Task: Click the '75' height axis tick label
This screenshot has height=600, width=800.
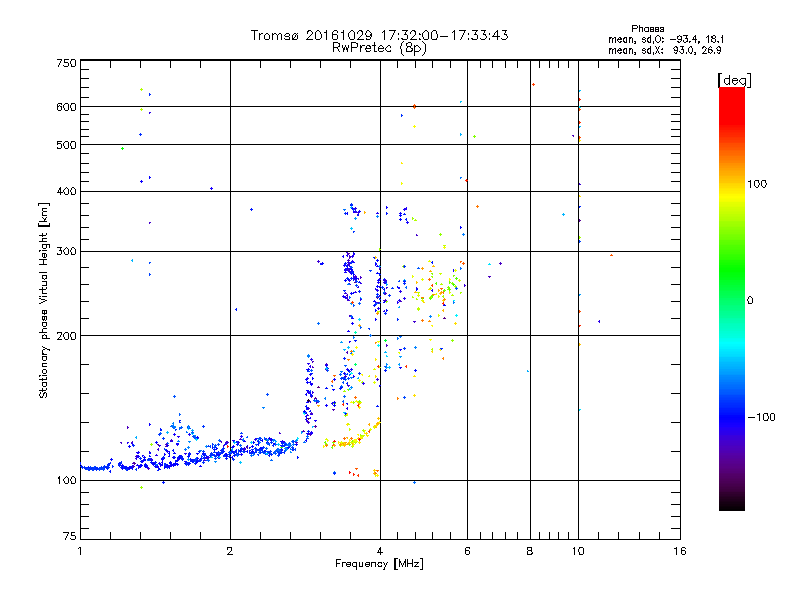Action: click(x=70, y=536)
